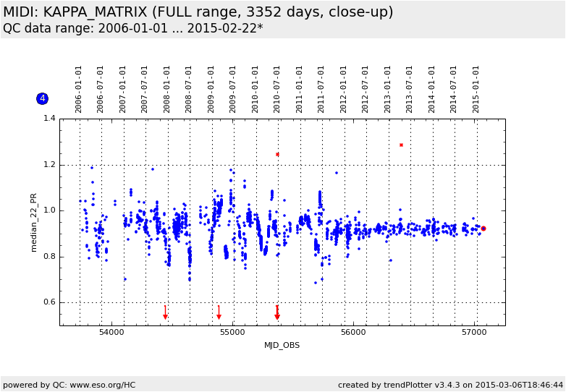Click the red down arrow between 54500 and 55000

219,312
